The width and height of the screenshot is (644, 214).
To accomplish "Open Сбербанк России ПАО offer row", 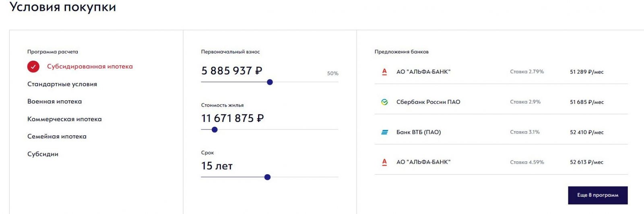I will point(501,102).
